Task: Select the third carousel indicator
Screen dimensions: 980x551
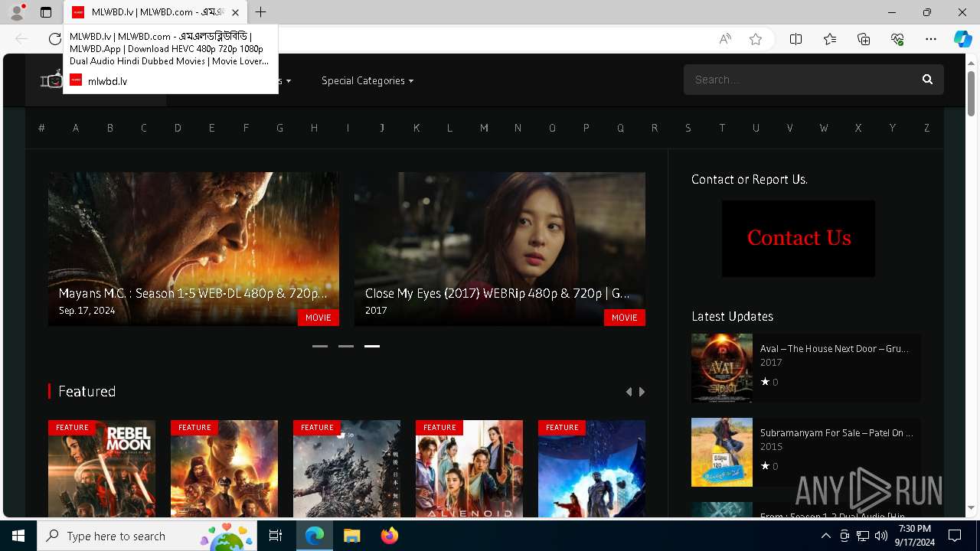Action: point(372,346)
